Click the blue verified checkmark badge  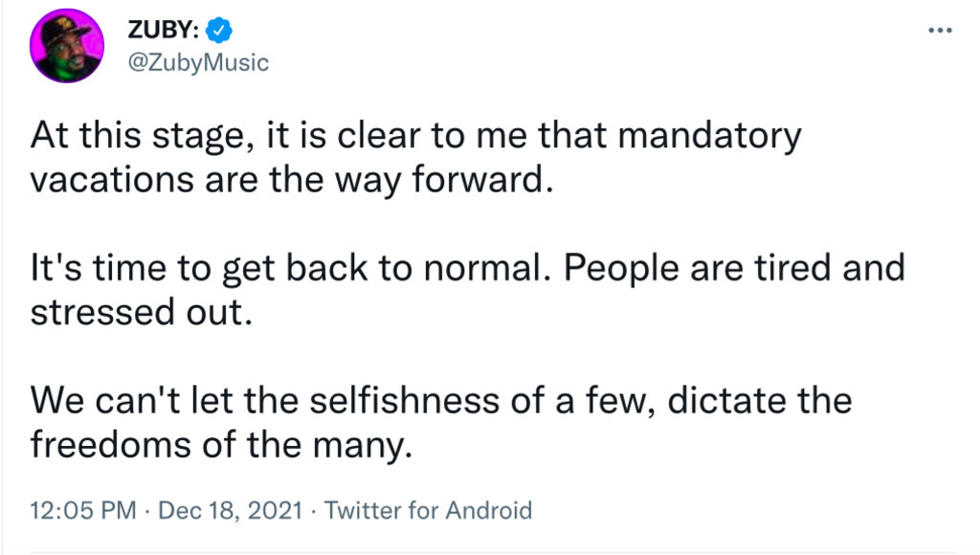point(219,30)
